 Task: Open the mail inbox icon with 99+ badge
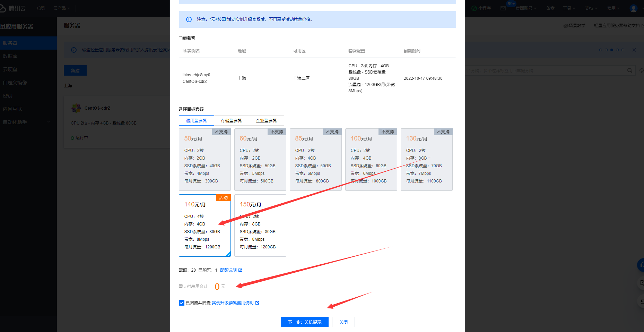tap(503, 8)
